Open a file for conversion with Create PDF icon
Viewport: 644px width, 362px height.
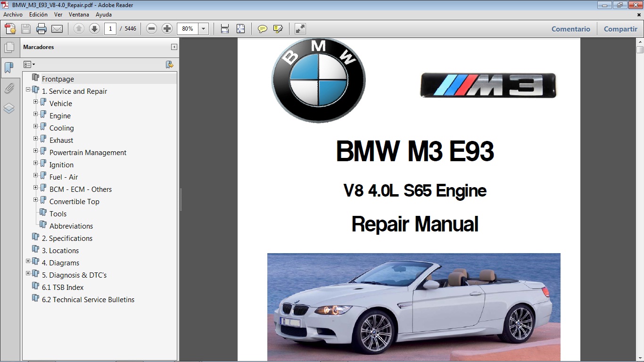point(9,28)
